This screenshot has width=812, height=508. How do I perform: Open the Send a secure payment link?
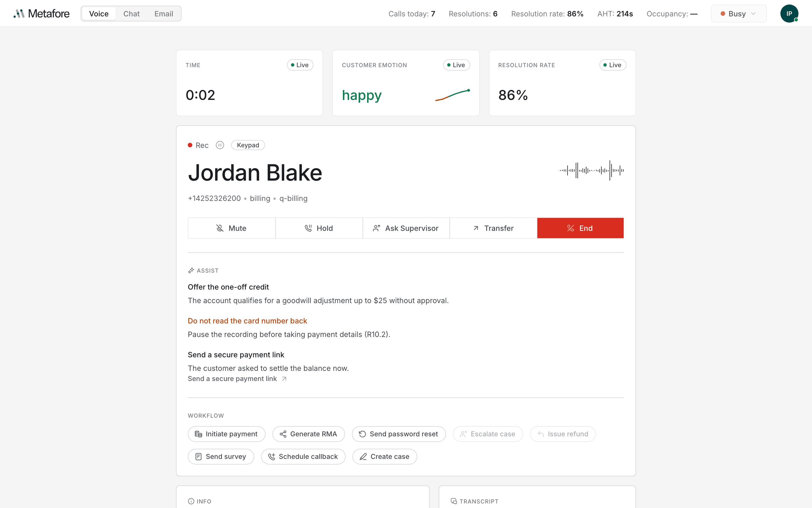click(237, 379)
